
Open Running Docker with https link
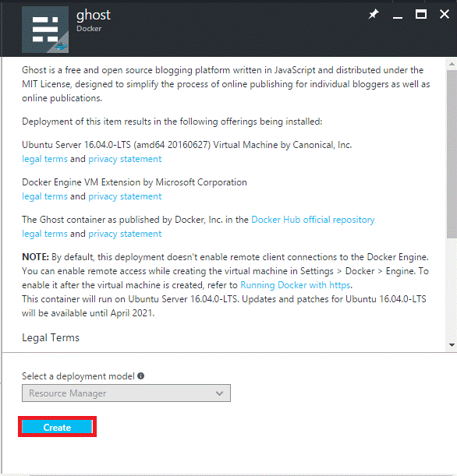(296, 285)
